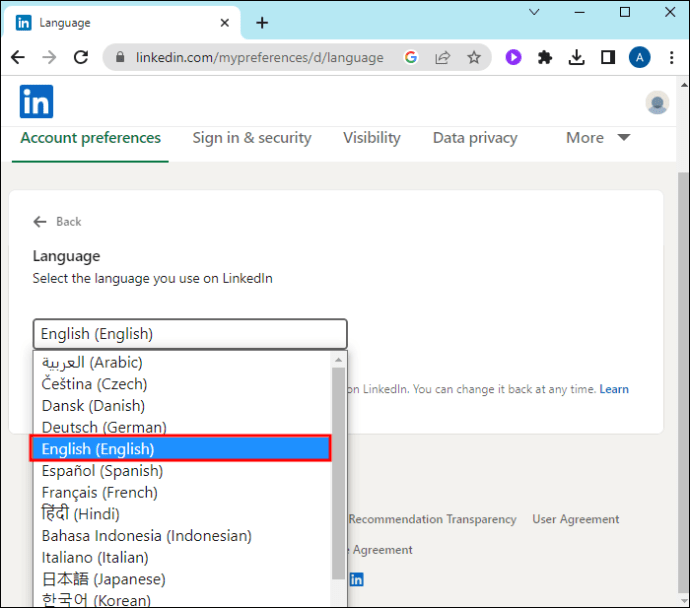Share this page icon
Screen dimensions: 690x608
[442, 57]
